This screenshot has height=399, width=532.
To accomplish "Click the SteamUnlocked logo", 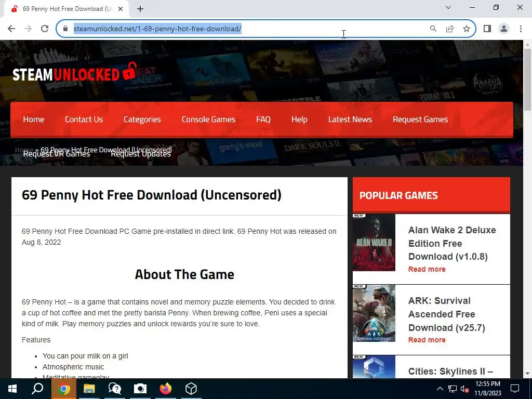I will 75,73.
